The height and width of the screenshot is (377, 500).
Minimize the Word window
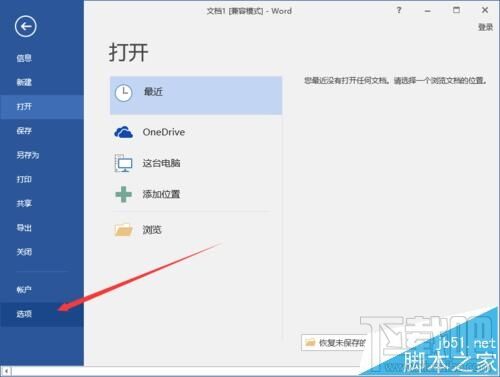[427, 11]
